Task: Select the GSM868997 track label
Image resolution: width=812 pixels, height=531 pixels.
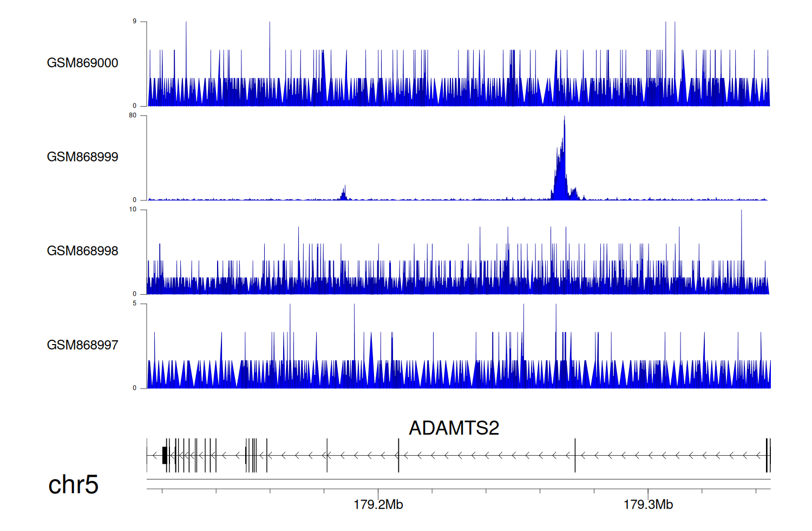Action: coord(82,345)
